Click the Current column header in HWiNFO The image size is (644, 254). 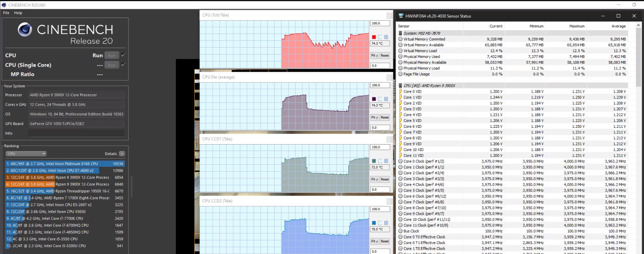click(484, 26)
